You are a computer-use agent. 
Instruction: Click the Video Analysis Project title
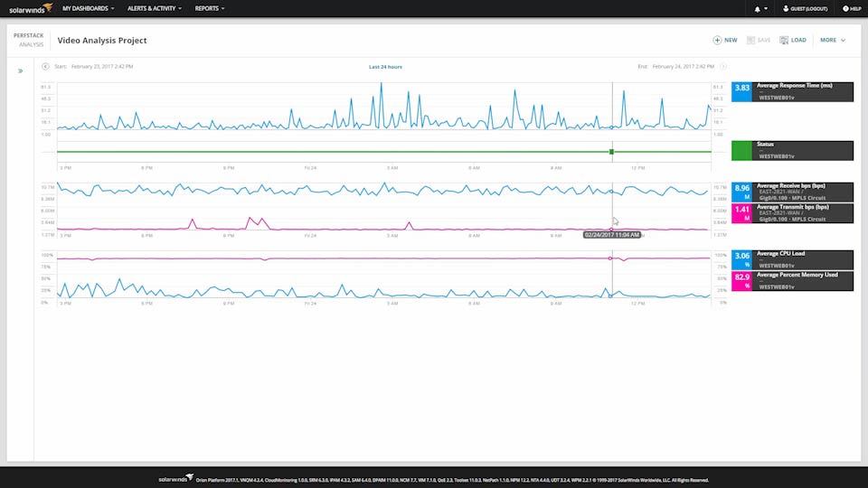[x=102, y=41]
